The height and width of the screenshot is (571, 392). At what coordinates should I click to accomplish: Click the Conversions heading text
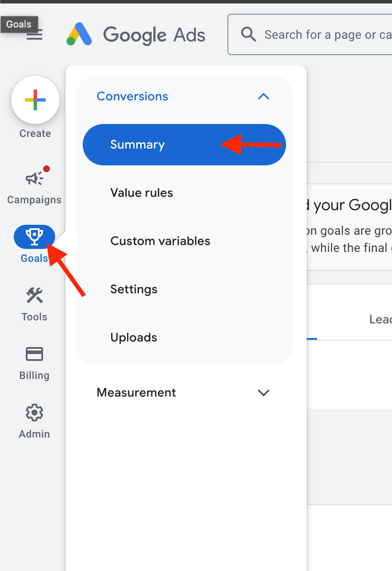(x=132, y=96)
